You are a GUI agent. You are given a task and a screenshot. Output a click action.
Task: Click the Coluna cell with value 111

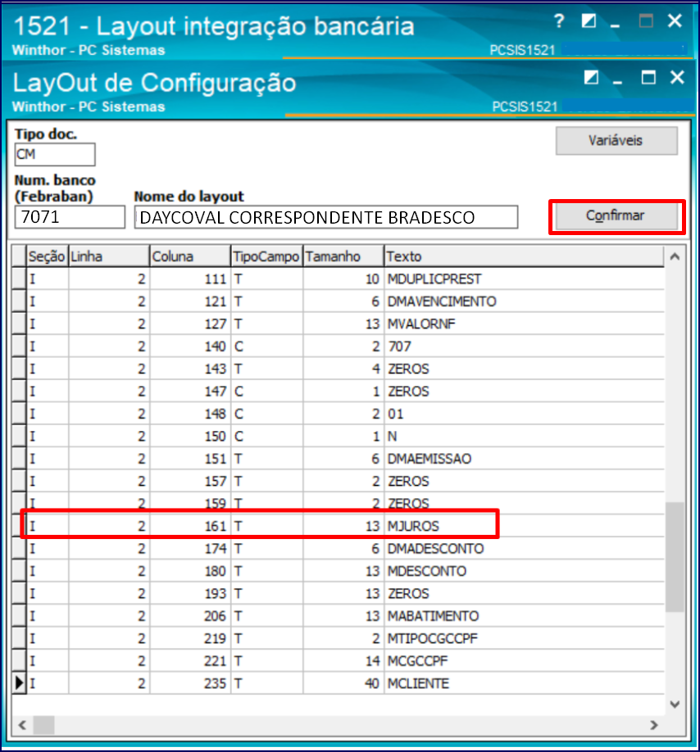190,279
